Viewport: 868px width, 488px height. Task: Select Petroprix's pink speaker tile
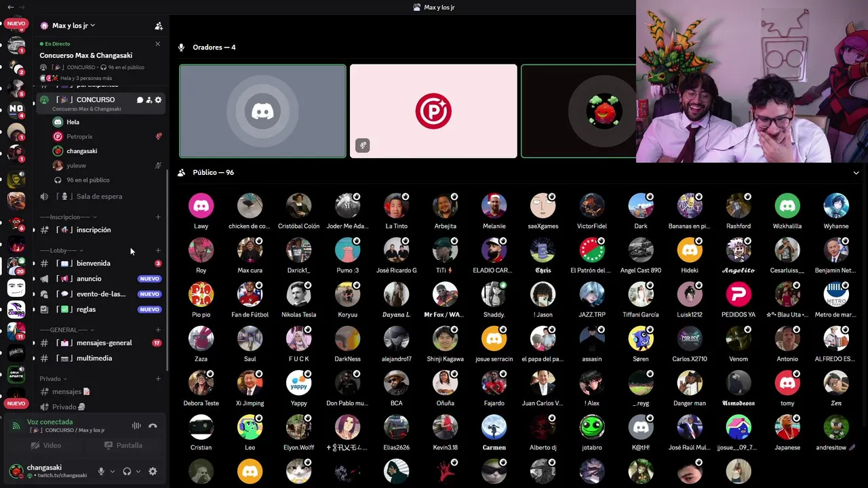(x=433, y=111)
